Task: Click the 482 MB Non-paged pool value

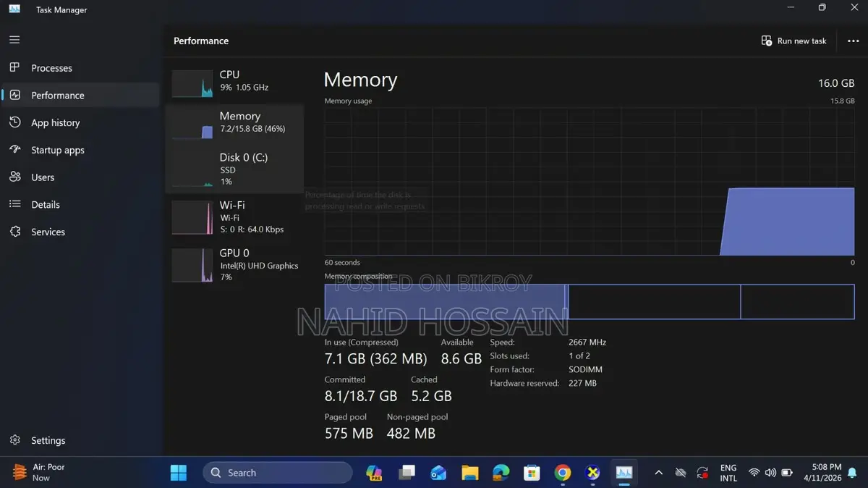Action: pyautogui.click(x=411, y=434)
